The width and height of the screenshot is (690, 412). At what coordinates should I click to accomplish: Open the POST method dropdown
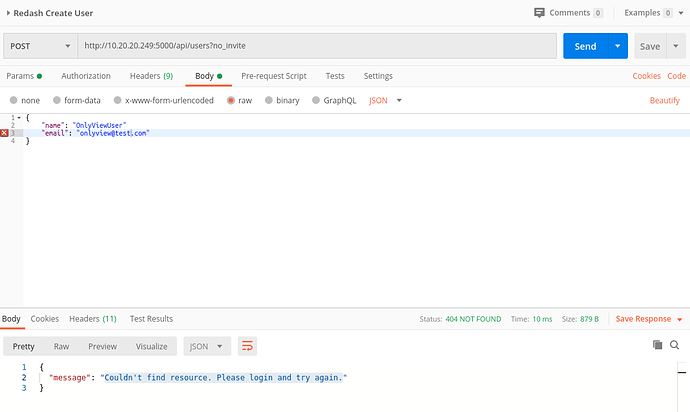click(40, 46)
